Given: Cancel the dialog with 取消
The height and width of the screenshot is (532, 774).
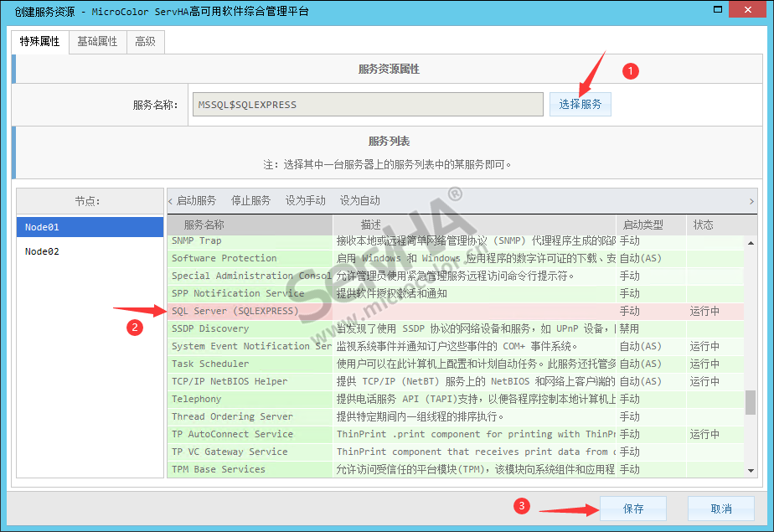Looking at the screenshot, I should coord(720,509).
